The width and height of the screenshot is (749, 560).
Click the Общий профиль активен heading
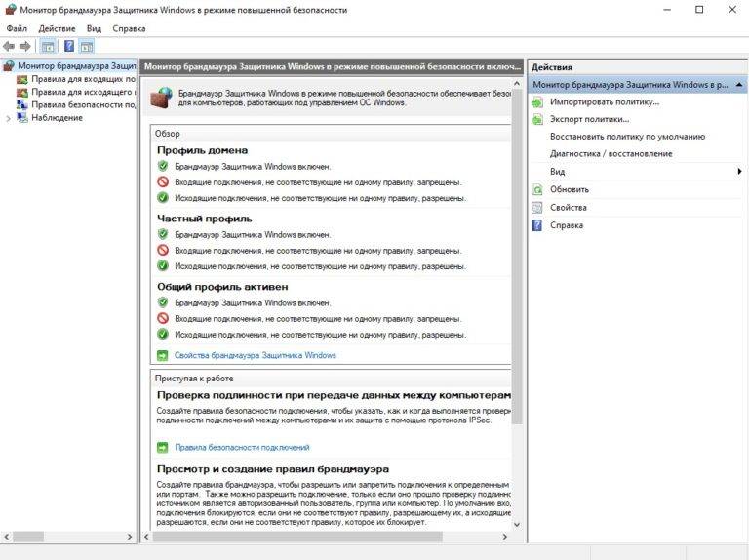coord(222,287)
